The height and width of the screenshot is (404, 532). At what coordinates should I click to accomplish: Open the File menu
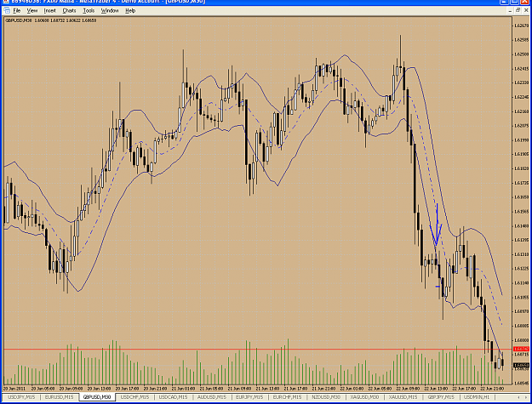pos(17,11)
